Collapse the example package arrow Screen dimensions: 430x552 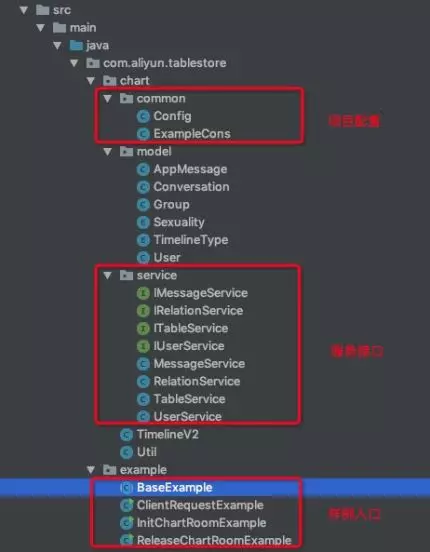91,470
